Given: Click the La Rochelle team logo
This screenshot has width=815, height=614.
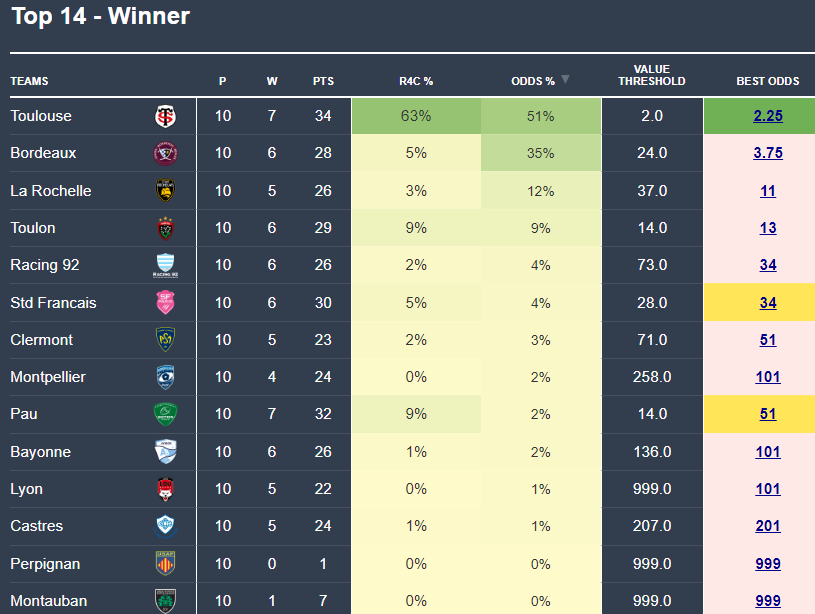Looking at the screenshot, I should (x=165, y=191).
